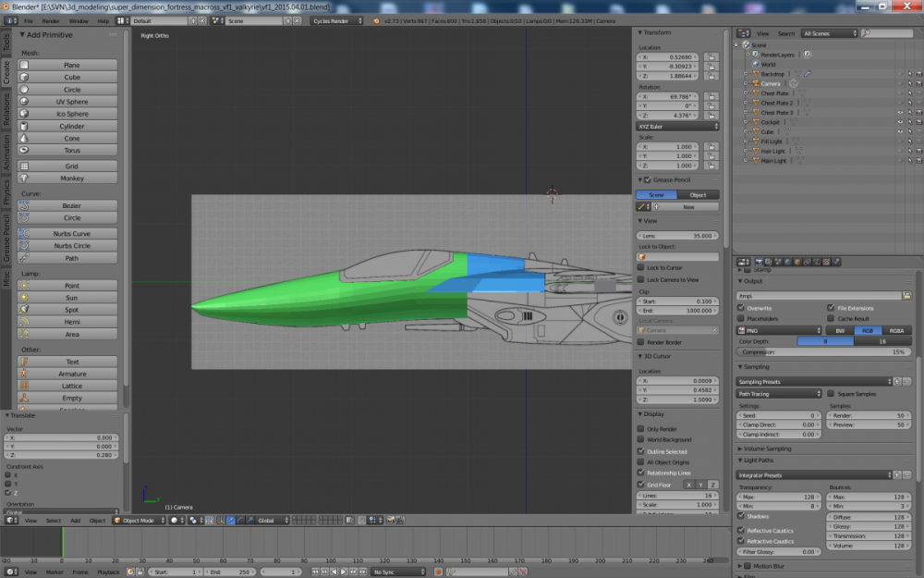
Task: Disable the Outline Selected checkbox
Action: pos(640,451)
